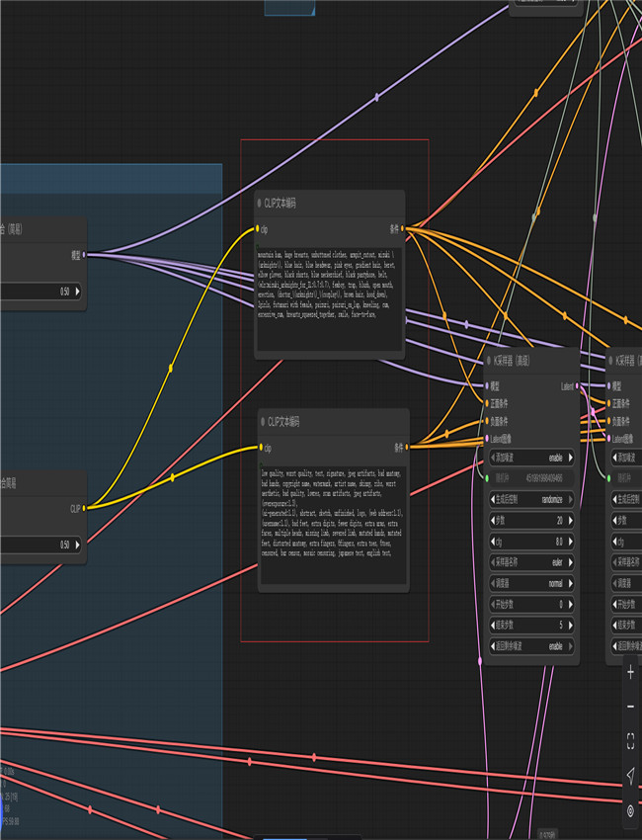The image size is (642, 840).
Task: Click the fit-view bracket icon
Action: coord(630,739)
